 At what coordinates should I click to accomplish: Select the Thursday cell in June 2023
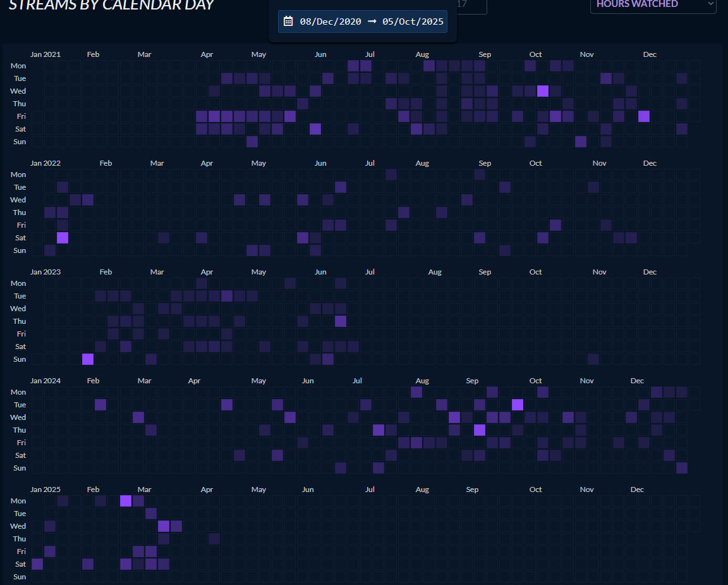tap(341, 321)
